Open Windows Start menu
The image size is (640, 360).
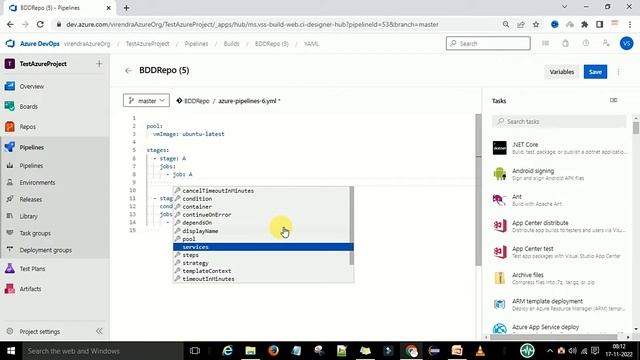coord(11,351)
